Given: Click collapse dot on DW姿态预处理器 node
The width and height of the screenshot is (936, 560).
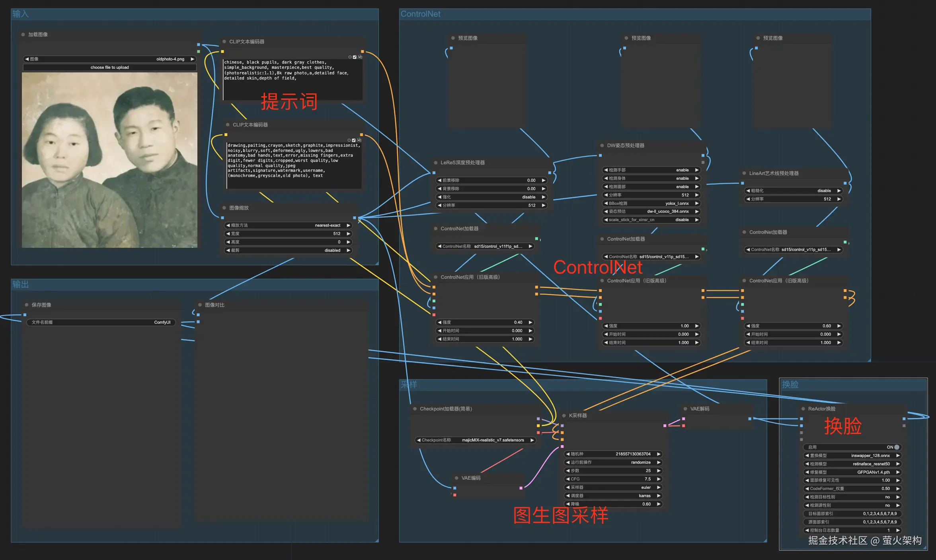Looking at the screenshot, I should [x=602, y=146].
